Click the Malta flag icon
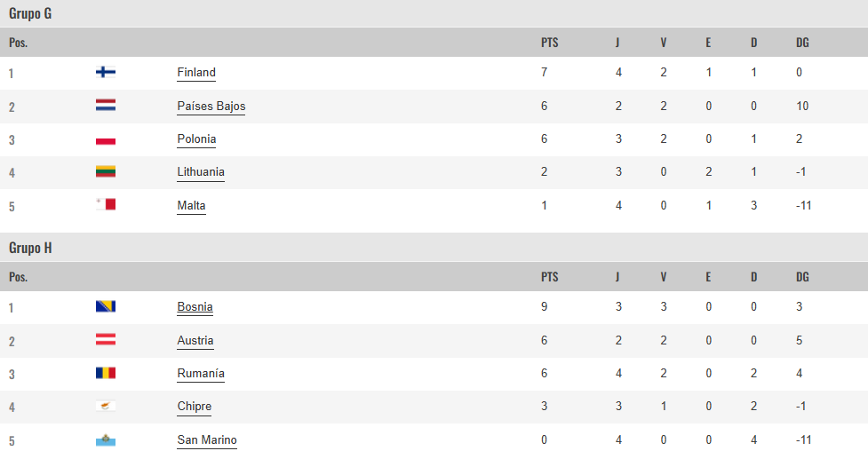Viewport: 868px width, 459px height. click(106, 204)
